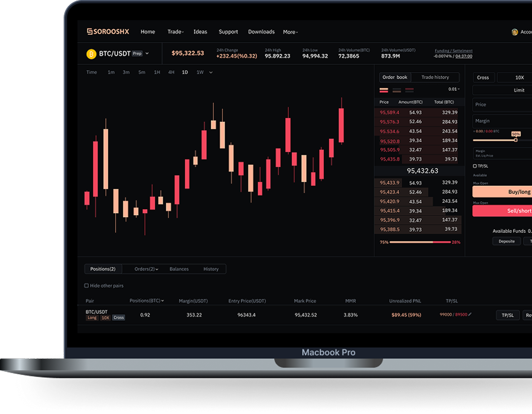532x414 pixels.
Task: Click the account avatar icon
Action: click(515, 32)
